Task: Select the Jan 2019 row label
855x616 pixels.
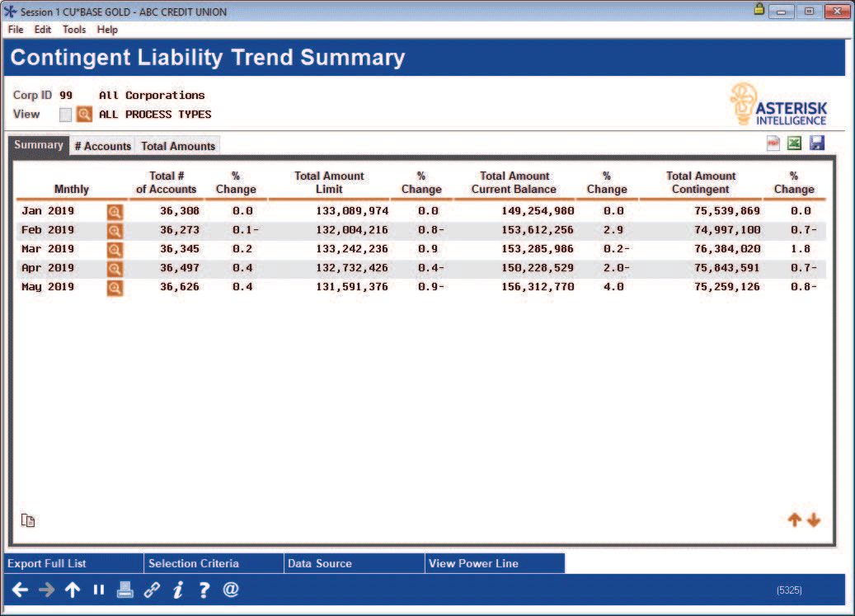Action: tap(48, 211)
